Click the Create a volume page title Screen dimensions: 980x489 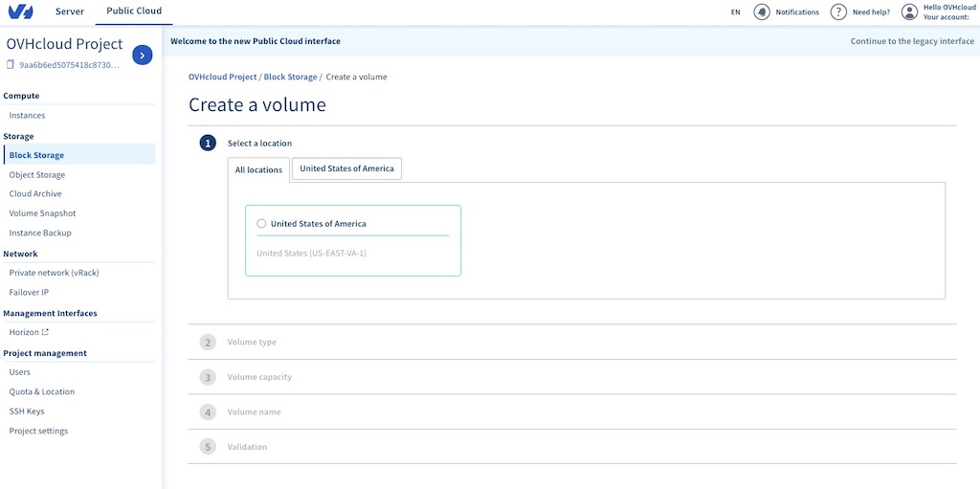(256, 104)
